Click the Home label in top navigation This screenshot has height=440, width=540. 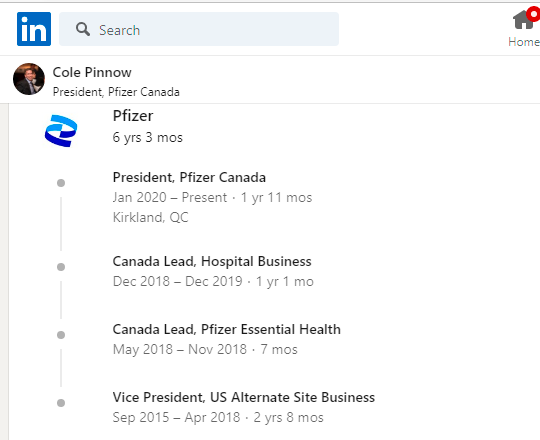524,42
